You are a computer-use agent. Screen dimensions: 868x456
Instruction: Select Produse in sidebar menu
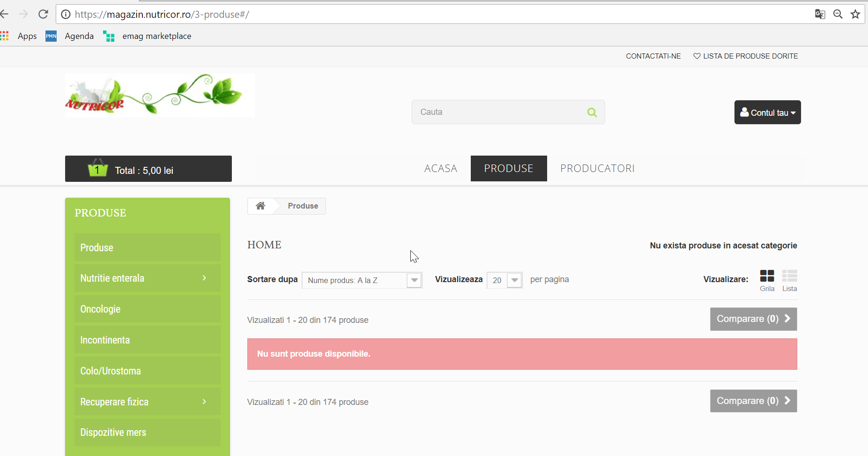click(147, 247)
